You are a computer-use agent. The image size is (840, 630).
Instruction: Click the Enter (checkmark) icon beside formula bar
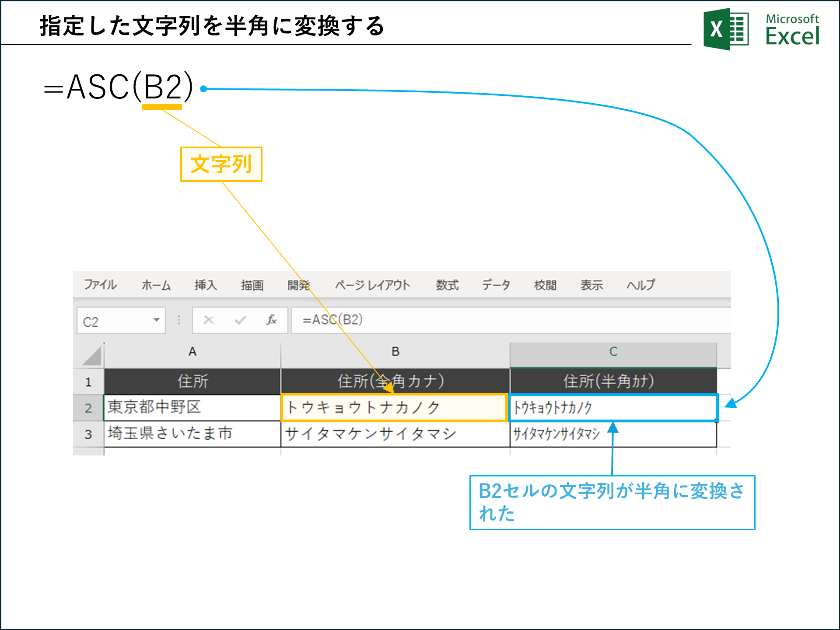240,321
